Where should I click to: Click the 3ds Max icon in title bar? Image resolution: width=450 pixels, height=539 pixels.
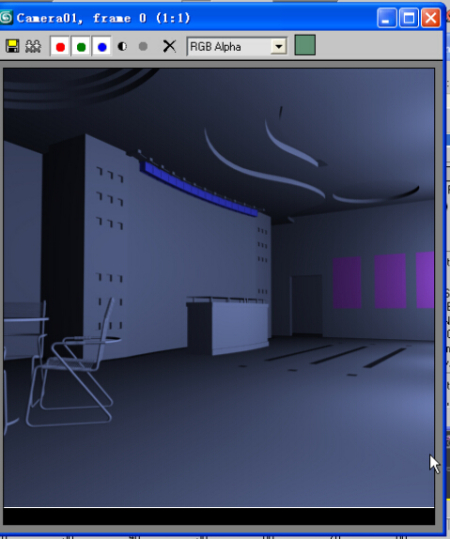point(6,17)
